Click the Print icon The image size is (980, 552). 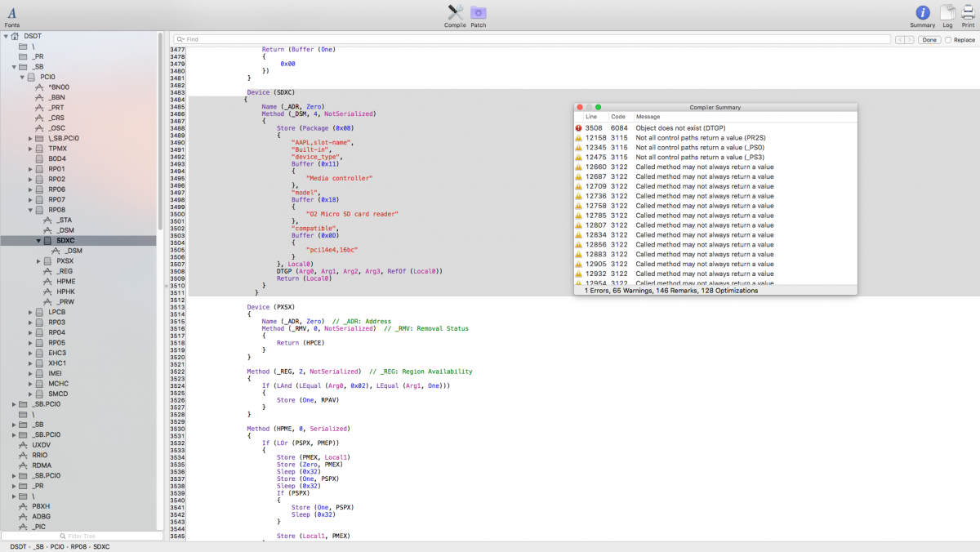point(968,13)
